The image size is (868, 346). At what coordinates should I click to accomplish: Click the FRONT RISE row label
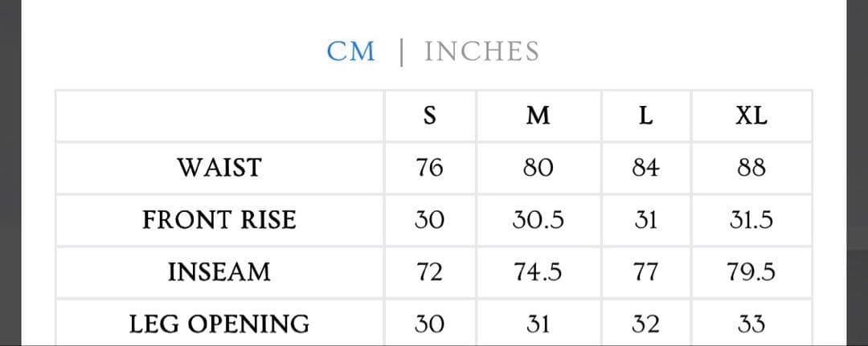[x=219, y=220]
